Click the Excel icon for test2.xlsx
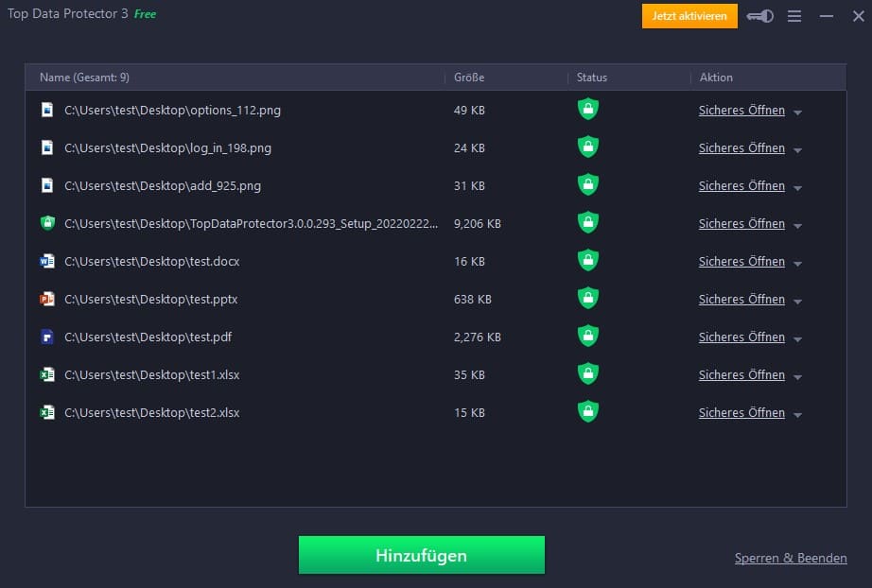 [x=47, y=412]
